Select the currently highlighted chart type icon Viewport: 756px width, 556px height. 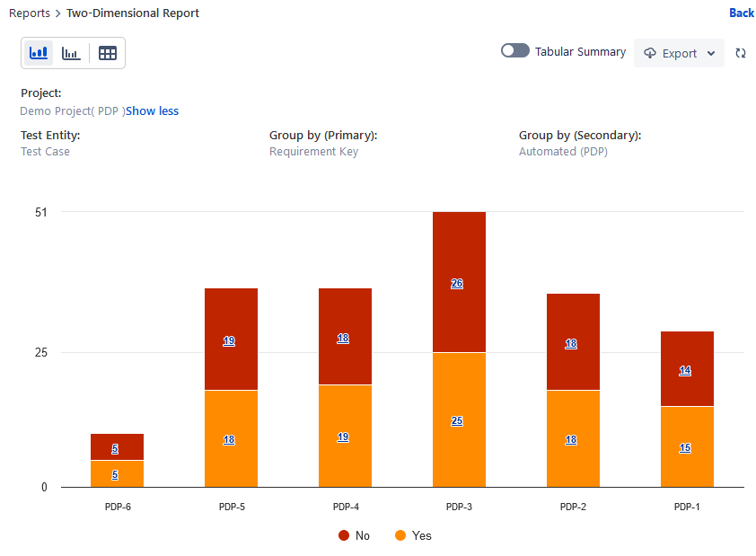(x=38, y=53)
